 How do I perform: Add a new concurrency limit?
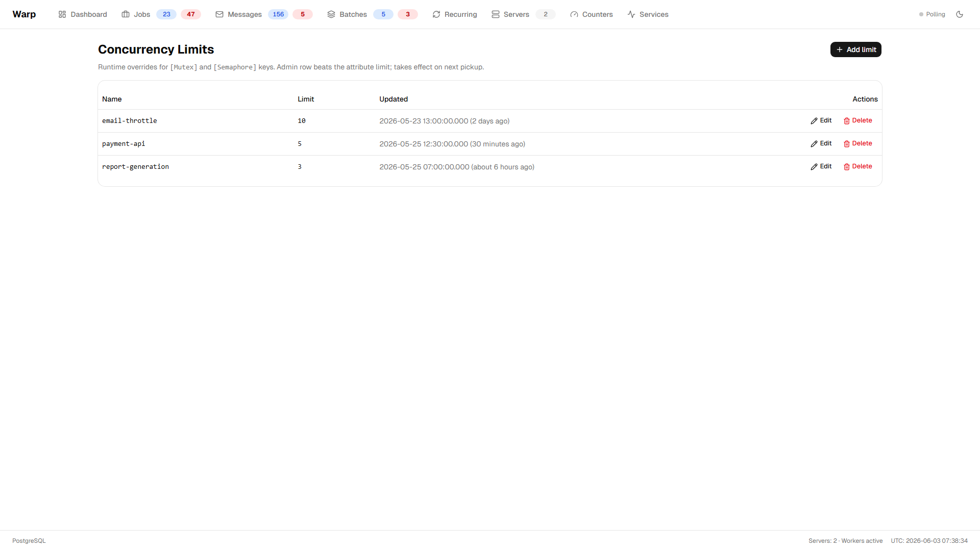pos(856,49)
